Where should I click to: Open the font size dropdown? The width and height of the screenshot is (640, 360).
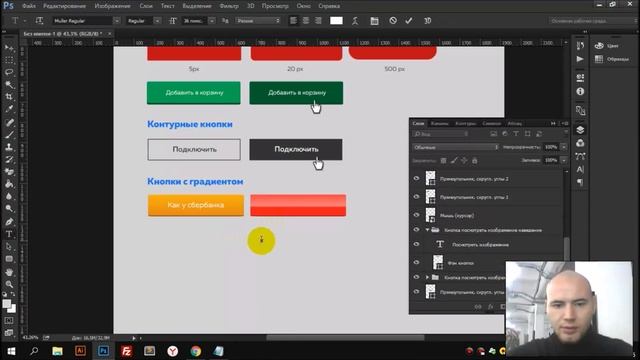click(212, 21)
